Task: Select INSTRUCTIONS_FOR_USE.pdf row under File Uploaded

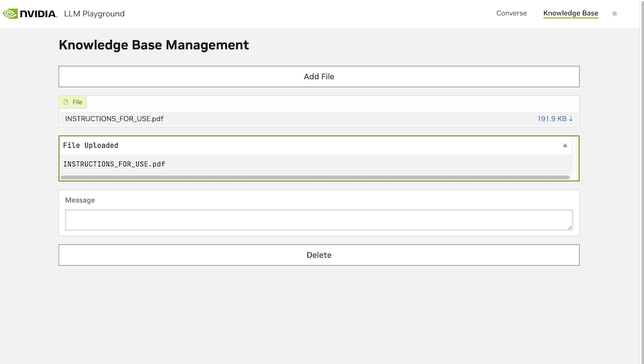Action: [316, 164]
